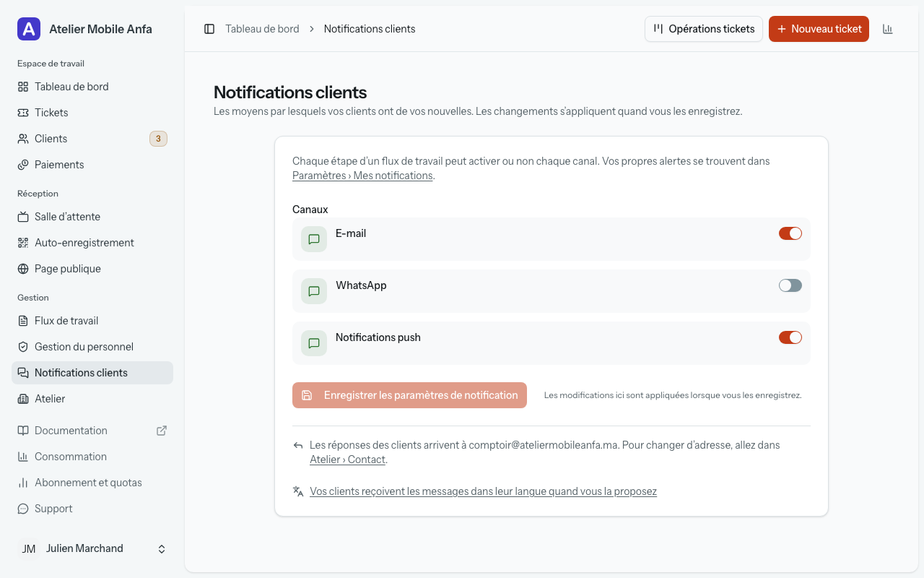The image size is (924, 578).
Task: Turn off the Notifications push toggle
Action: [x=790, y=337]
